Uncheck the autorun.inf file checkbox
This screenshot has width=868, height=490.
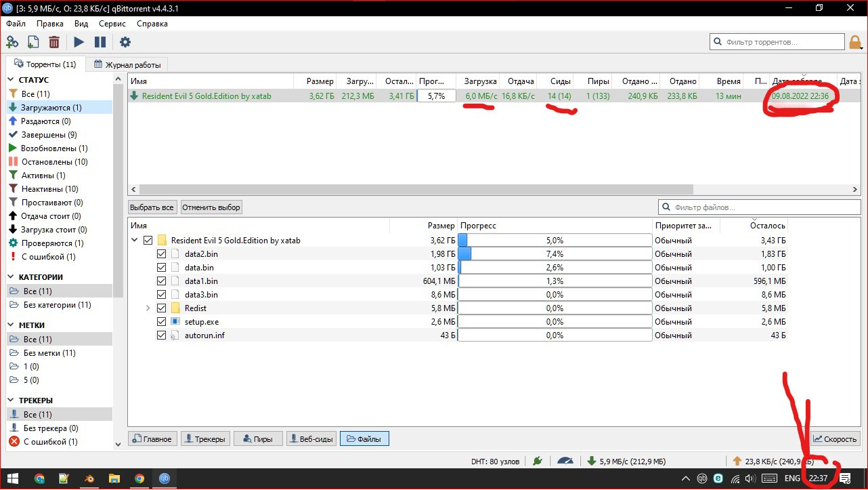(161, 335)
